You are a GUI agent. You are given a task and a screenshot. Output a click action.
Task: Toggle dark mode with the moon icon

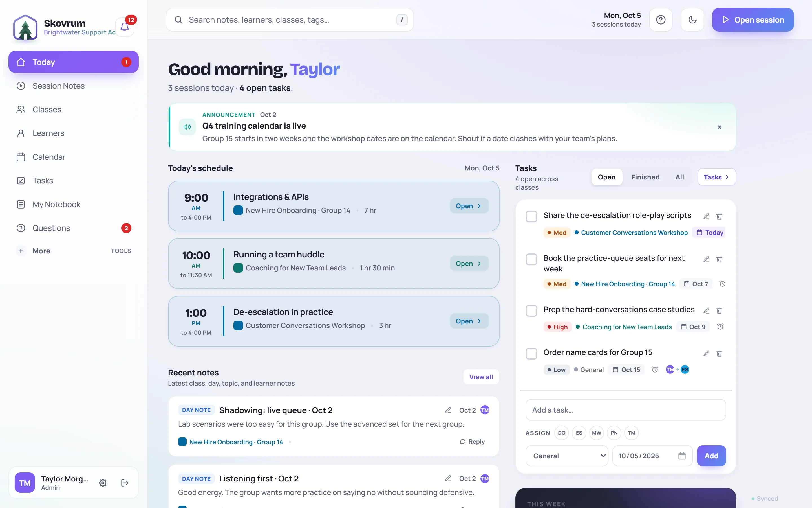(692, 20)
